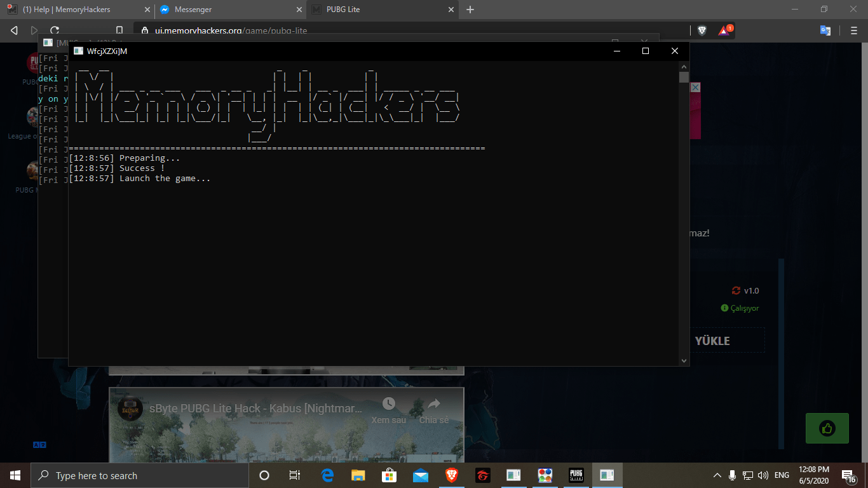Reload the current page
Viewport: 868px width, 488px height.
[55, 30]
